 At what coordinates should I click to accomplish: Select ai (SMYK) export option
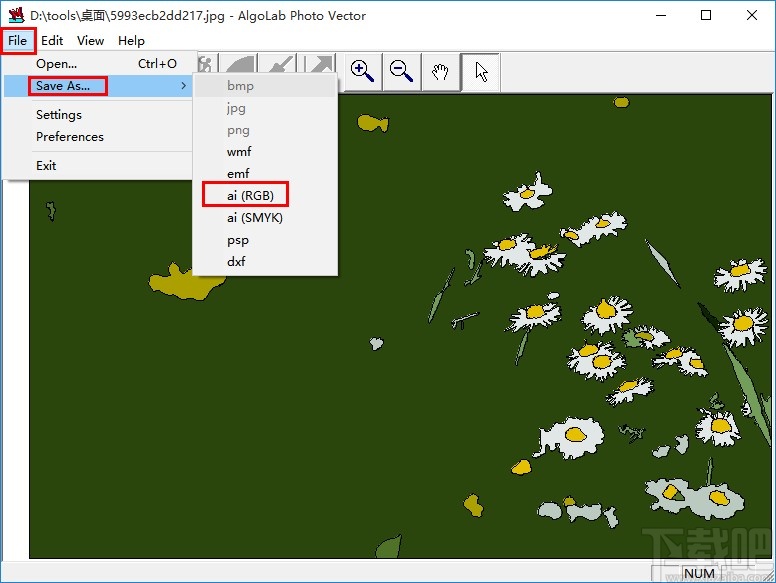click(255, 218)
